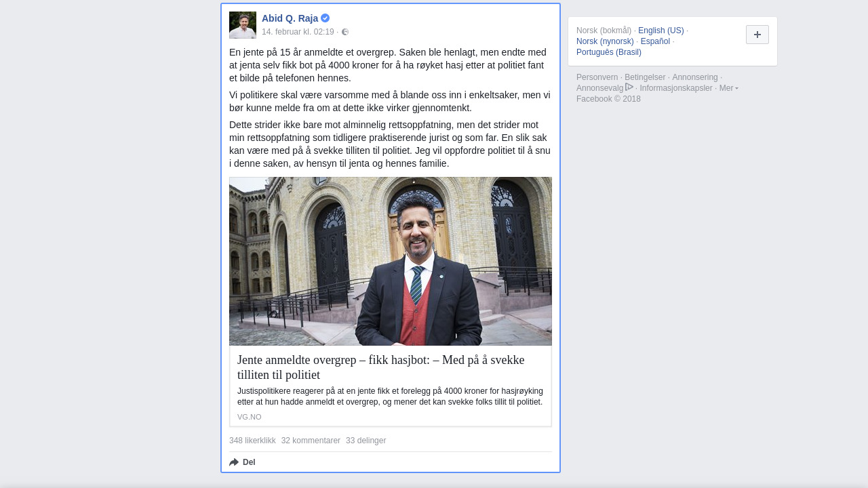Click the Del share button text
The height and width of the screenshot is (488, 868).
click(x=249, y=462)
